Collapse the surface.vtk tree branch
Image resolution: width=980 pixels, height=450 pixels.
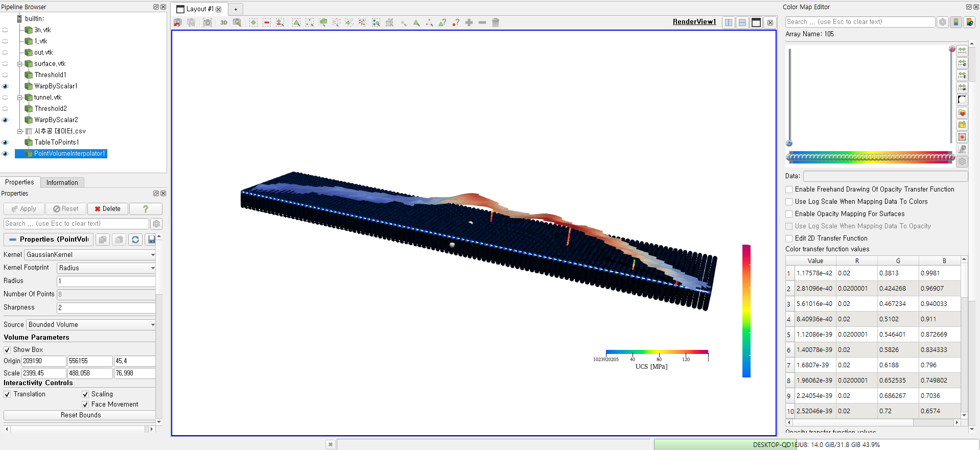coord(20,64)
